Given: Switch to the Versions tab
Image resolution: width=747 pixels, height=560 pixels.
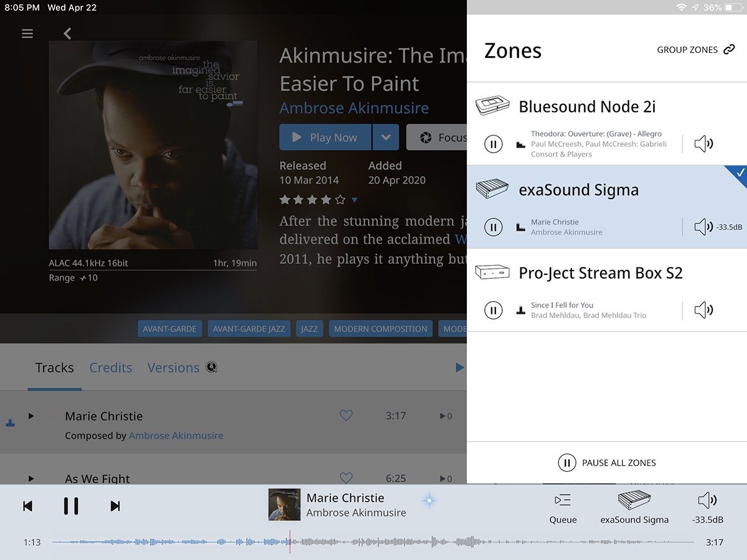Looking at the screenshot, I should (174, 368).
